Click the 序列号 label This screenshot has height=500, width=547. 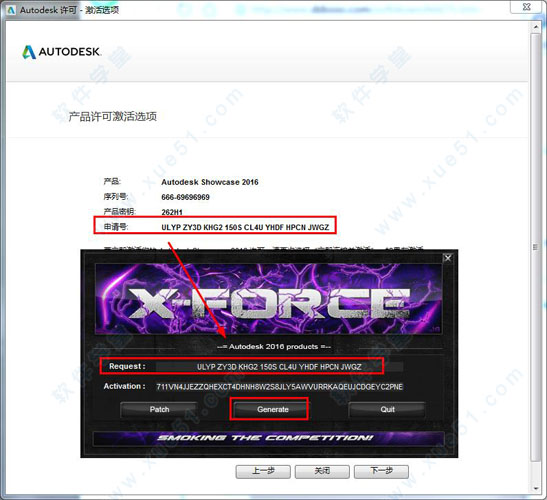pyautogui.click(x=115, y=197)
